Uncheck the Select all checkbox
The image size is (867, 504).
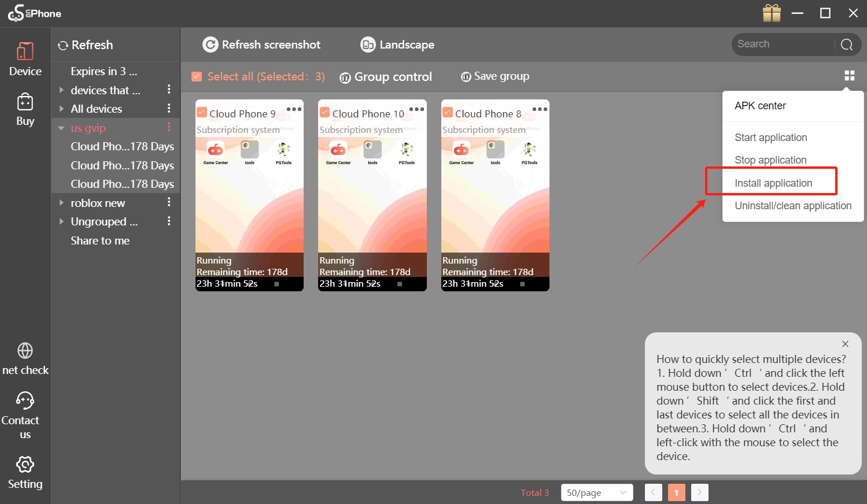[x=197, y=76]
